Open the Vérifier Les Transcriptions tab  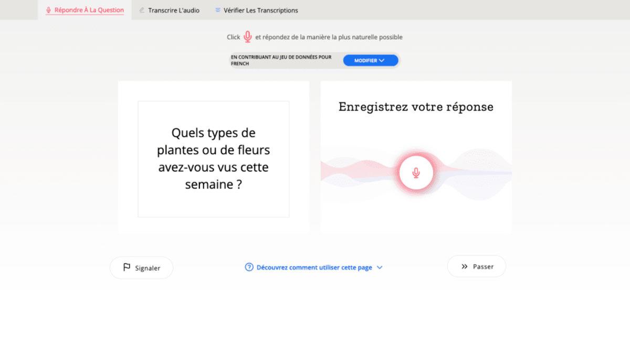tap(256, 9)
